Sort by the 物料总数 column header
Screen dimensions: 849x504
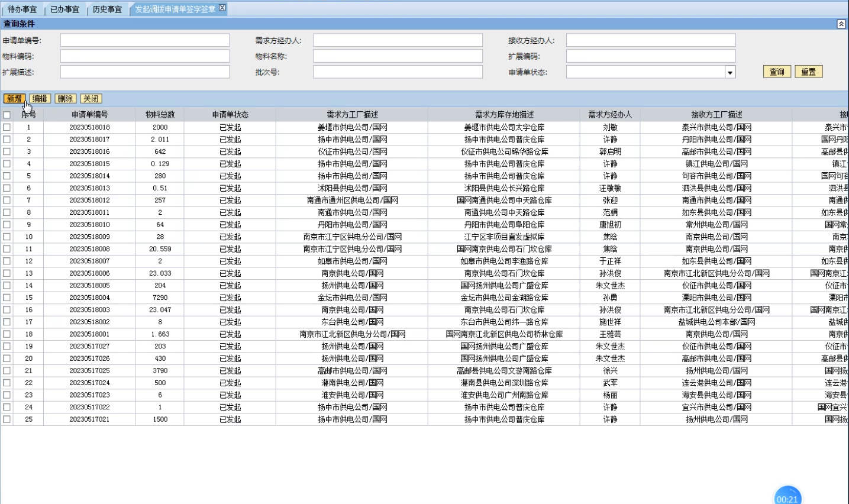click(160, 115)
